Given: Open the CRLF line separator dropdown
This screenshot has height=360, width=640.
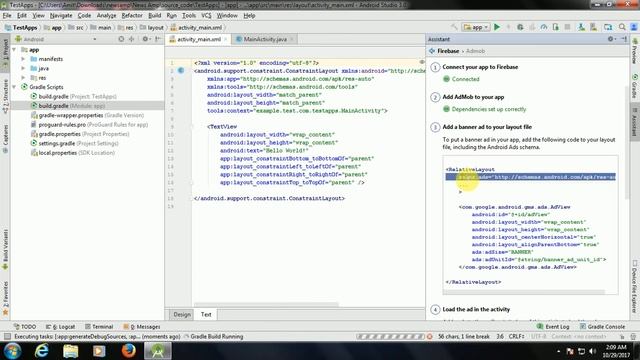Looking at the screenshot, I should click(x=516, y=337).
